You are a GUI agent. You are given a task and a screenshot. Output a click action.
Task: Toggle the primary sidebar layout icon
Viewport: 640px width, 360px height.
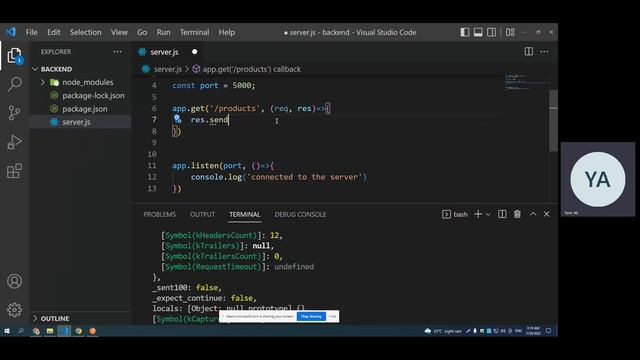pos(465,32)
